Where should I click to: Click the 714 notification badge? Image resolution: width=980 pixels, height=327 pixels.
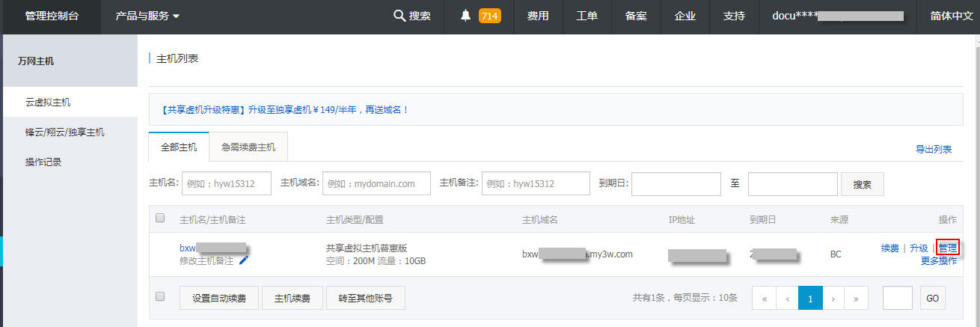pos(489,16)
